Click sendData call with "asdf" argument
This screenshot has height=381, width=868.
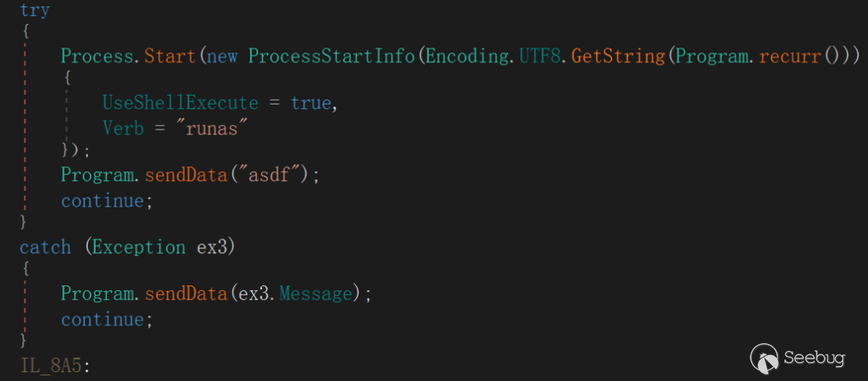186,175
